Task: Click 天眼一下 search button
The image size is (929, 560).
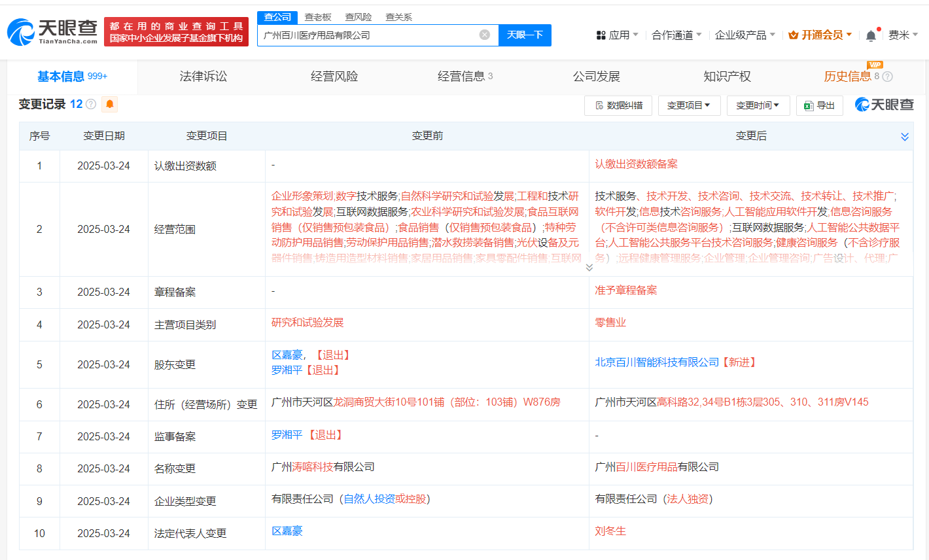Action: click(525, 35)
